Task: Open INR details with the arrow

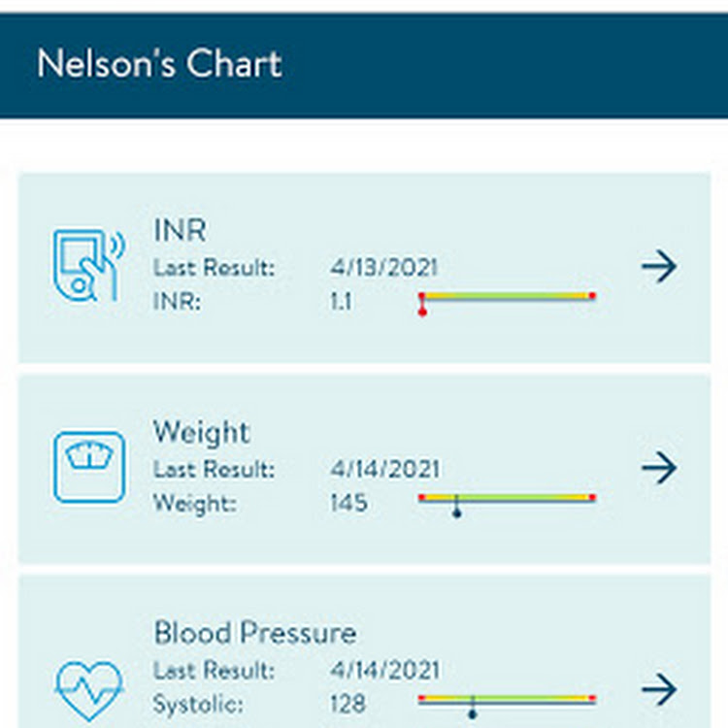Action: point(659,266)
